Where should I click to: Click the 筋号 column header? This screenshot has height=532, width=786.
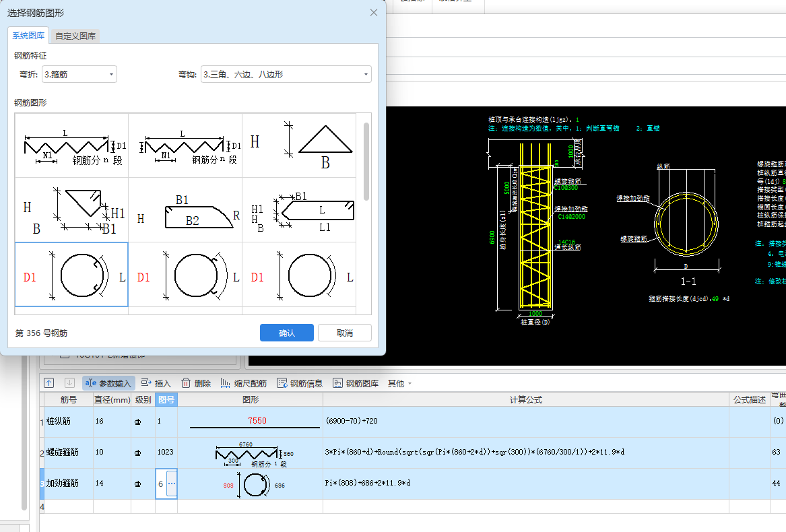click(69, 399)
